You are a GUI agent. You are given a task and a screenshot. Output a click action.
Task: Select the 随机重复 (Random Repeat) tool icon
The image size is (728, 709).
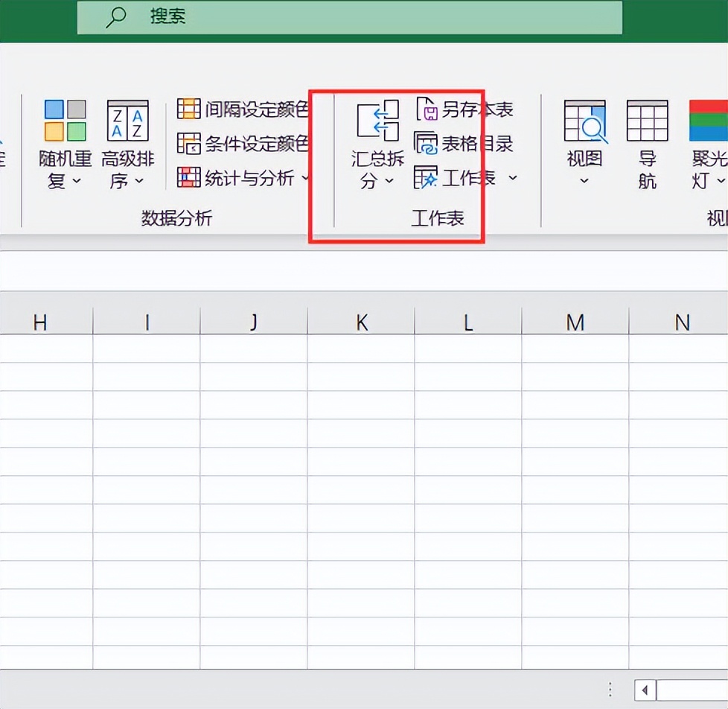point(64,119)
